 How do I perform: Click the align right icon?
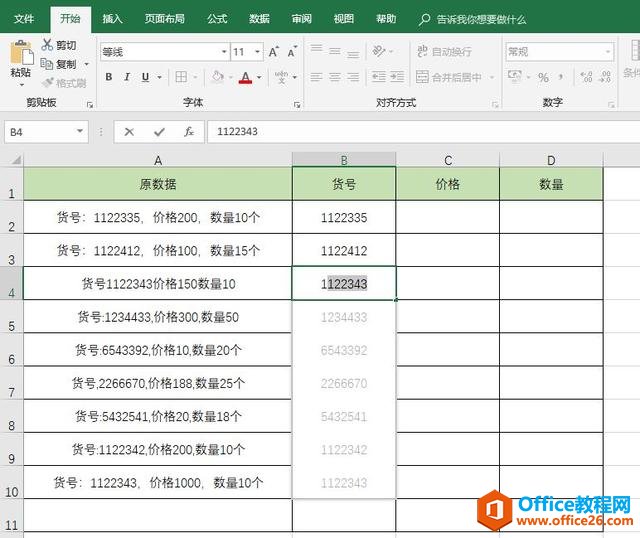(353, 77)
